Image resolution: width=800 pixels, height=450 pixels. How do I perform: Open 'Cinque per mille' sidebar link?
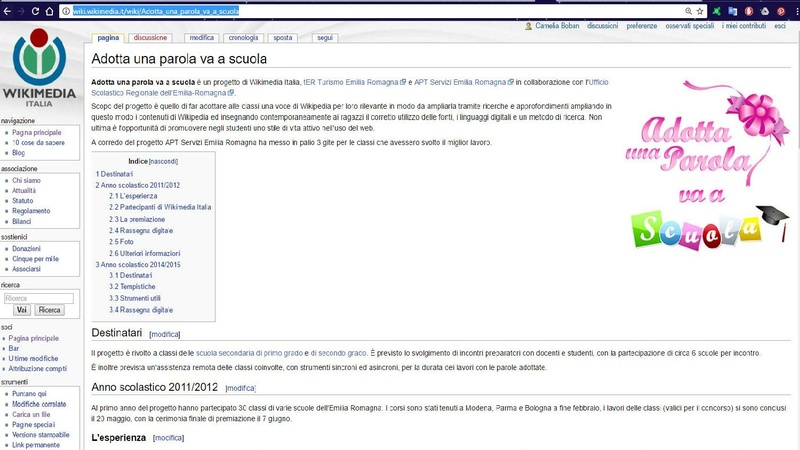(x=36, y=259)
